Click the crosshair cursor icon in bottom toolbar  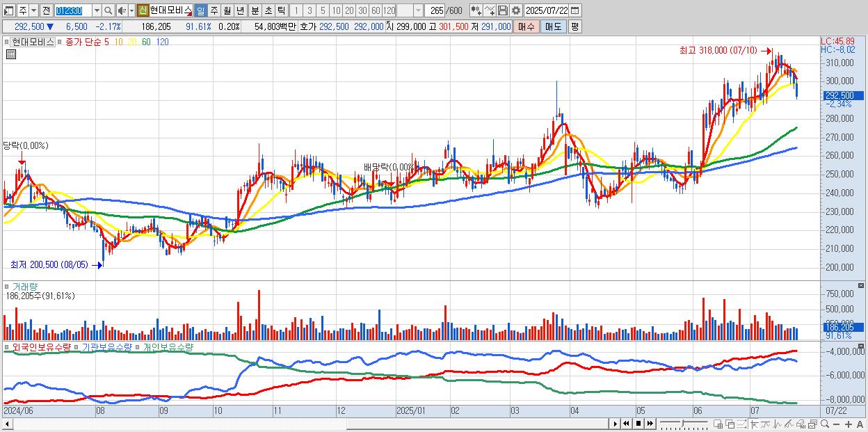(754, 424)
